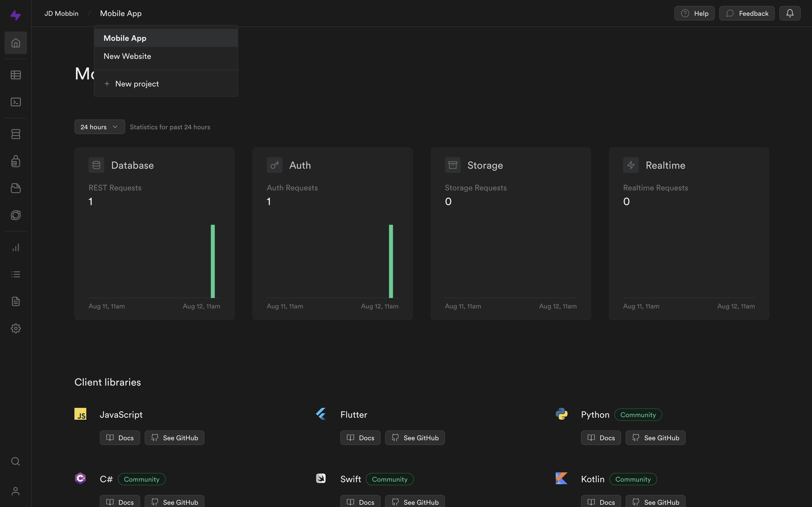Select New Website from project list
This screenshot has width=812, height=507.
tap(127, 56)
